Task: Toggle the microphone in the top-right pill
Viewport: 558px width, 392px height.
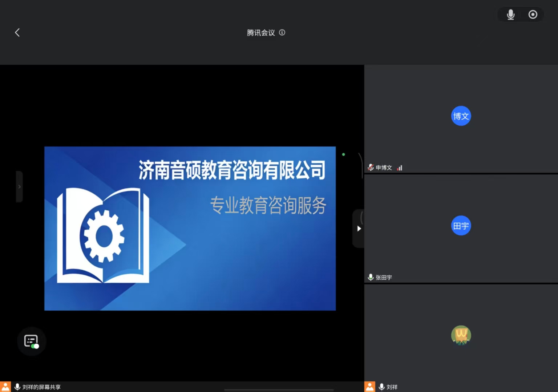Action: (x=510, y=15)
